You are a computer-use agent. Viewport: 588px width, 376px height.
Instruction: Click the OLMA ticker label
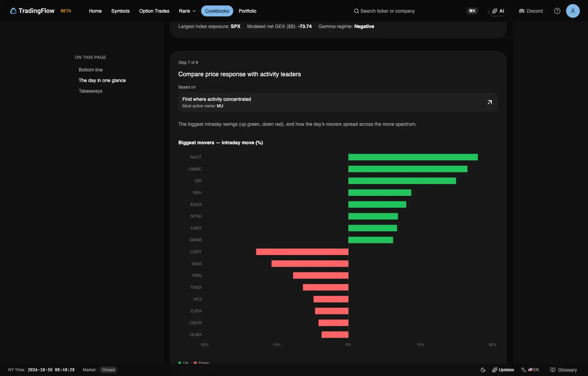(196, 335)
